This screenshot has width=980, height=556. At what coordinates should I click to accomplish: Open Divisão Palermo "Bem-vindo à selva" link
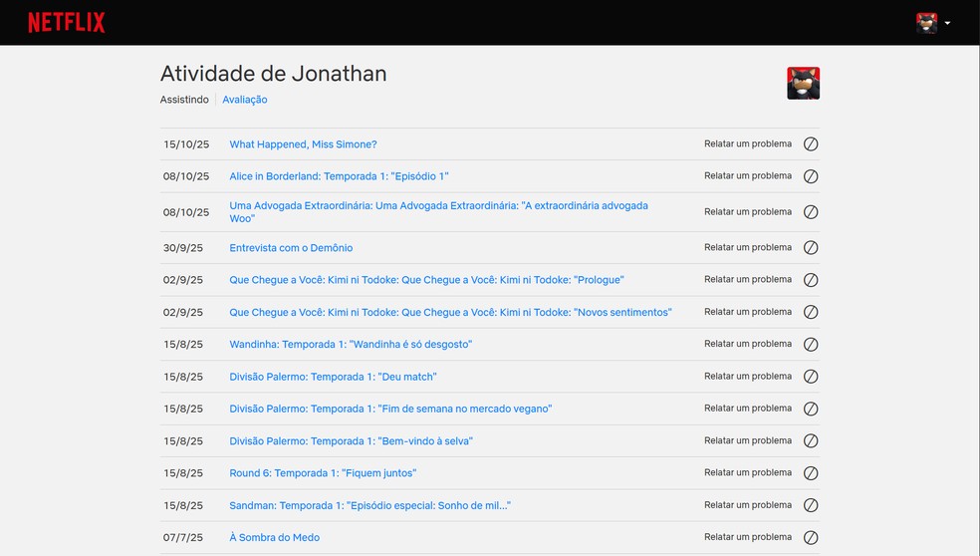(351, 441)
